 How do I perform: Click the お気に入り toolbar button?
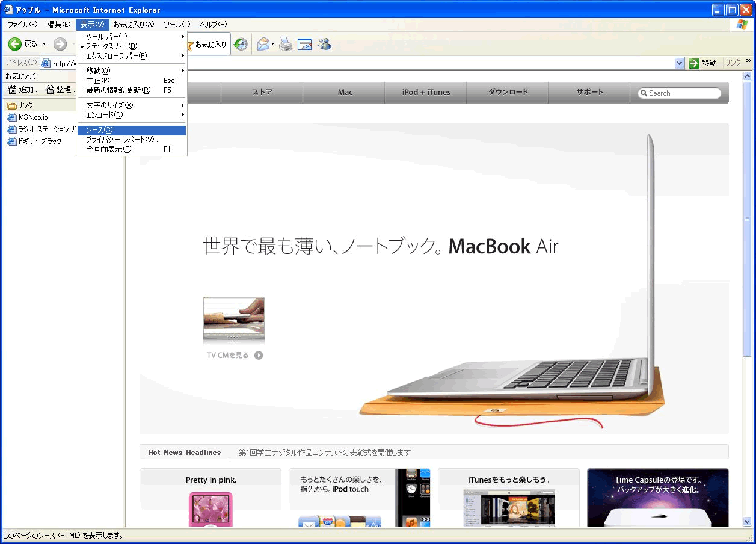coord(208,44)
